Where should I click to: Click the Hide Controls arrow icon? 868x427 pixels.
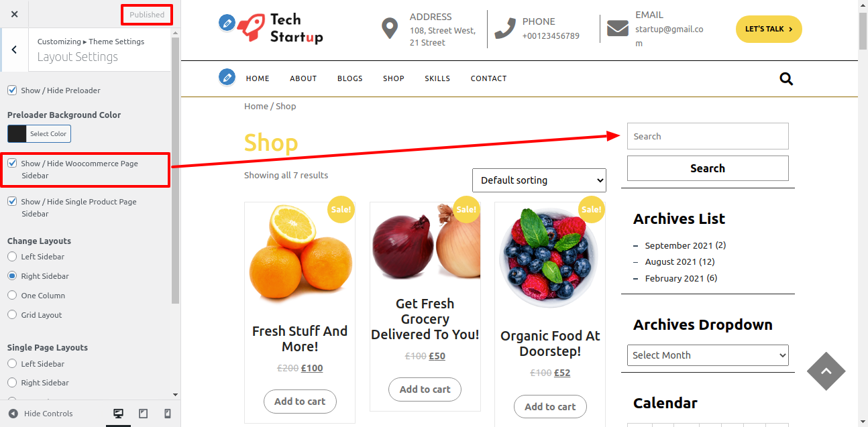(13, 414)
